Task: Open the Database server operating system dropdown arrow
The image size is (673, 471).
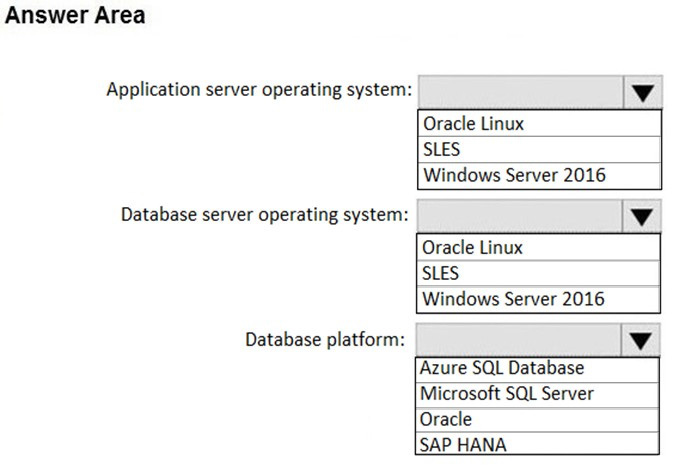Action: 642,216
